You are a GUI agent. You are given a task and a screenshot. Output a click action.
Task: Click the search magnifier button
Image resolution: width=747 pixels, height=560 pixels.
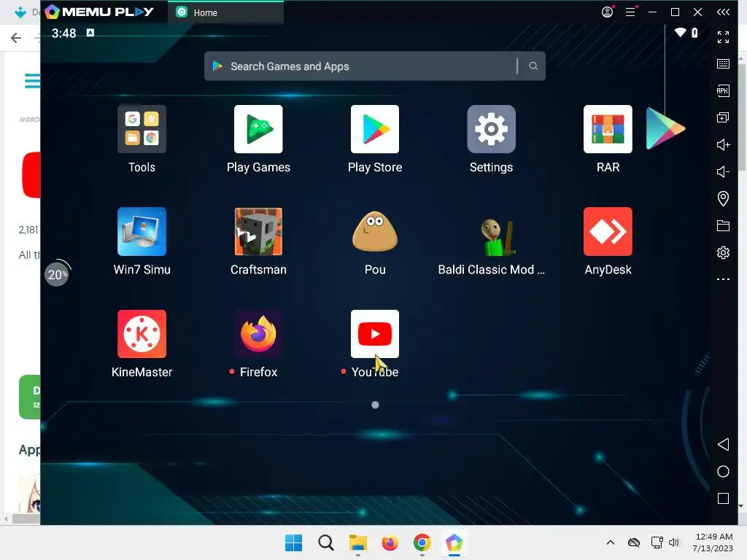tap(533, 66)
